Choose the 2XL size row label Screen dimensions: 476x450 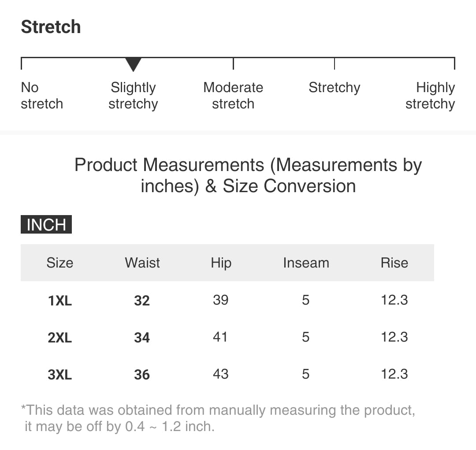60,338
